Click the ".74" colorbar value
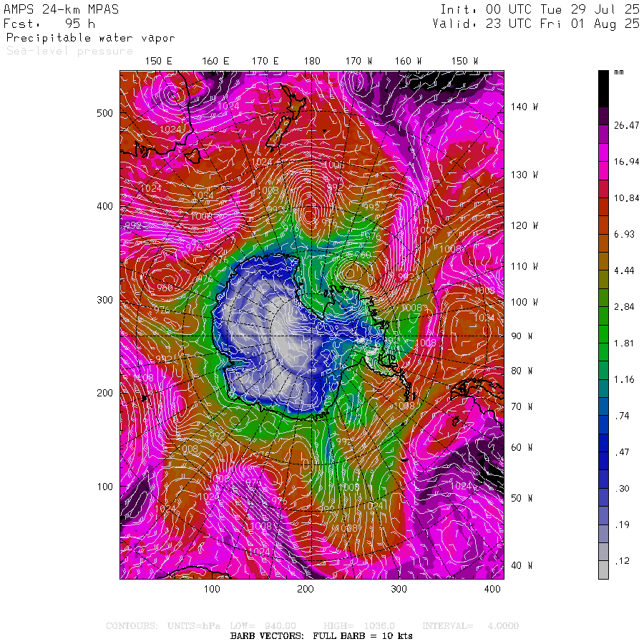The image size is (644, 644). pos(623,416)
